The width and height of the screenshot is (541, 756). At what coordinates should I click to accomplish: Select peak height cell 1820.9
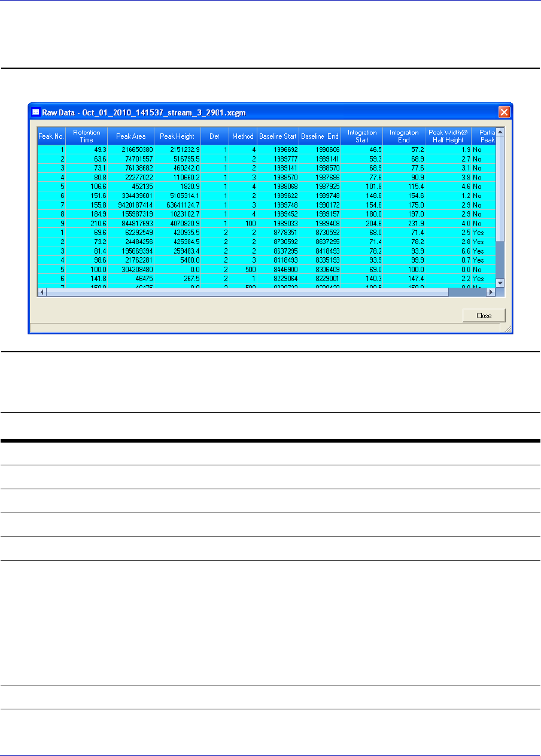(177, 185)
